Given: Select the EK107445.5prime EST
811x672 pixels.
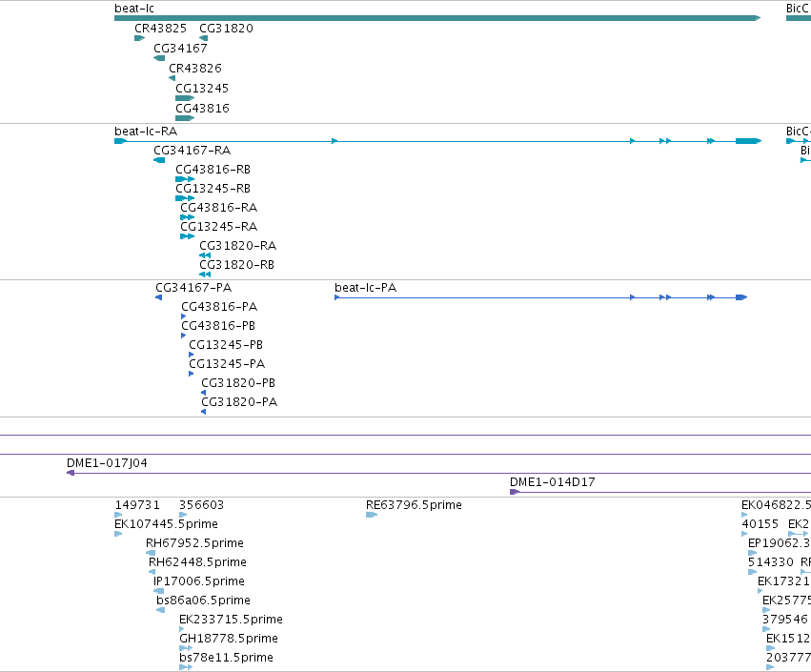Looking at the screenshot, I should click(118, 534).
